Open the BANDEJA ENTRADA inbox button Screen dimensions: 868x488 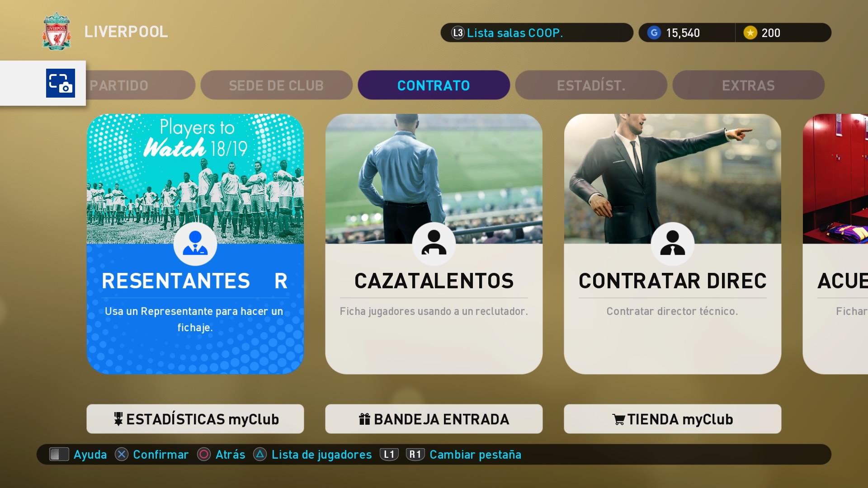(x=434, y=419)
